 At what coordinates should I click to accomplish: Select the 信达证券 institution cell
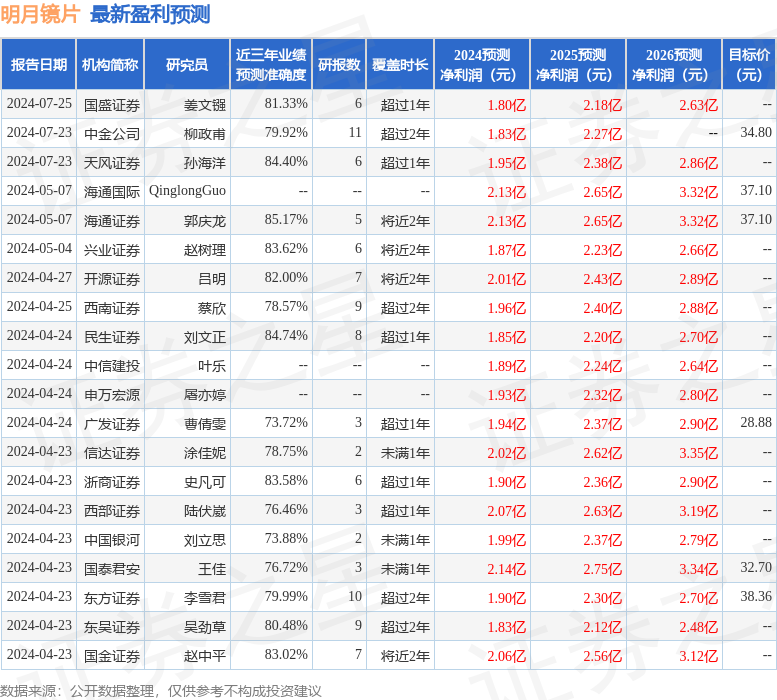(111, 453)
